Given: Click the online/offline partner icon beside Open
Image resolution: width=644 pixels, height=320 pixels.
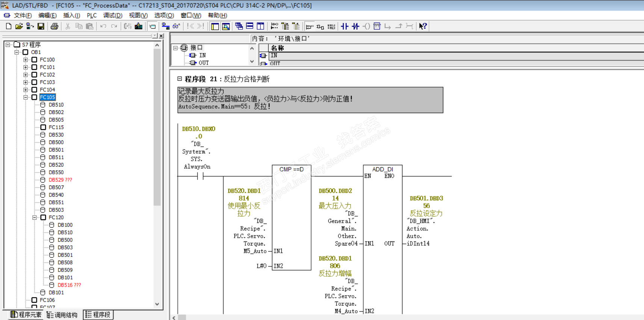Looking at the screenshot, I should [x=30, y=26].
